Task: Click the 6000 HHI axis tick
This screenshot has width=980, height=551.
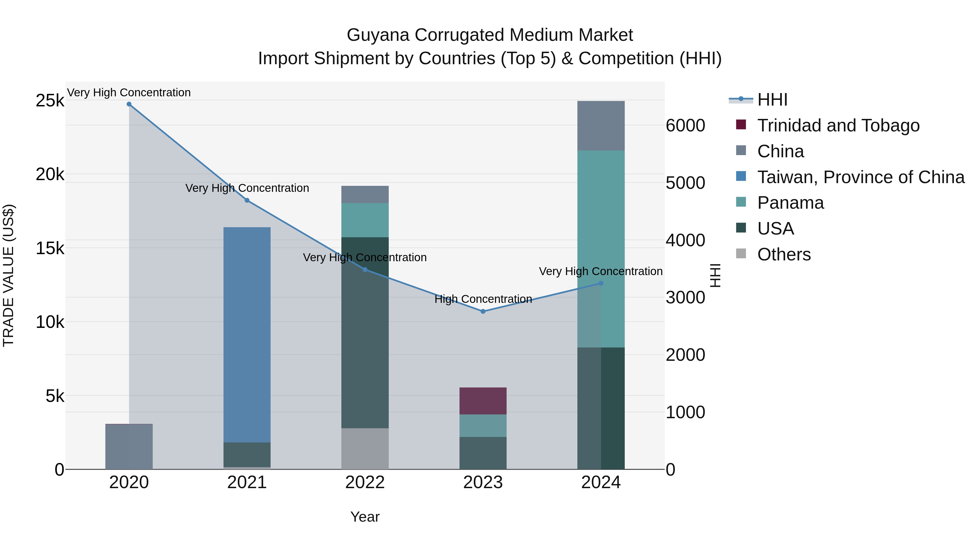Action: click(685, 125)
